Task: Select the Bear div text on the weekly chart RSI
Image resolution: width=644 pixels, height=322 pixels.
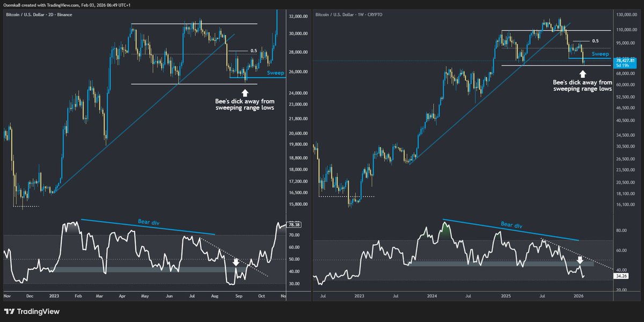Action: (x=510, y=225)
